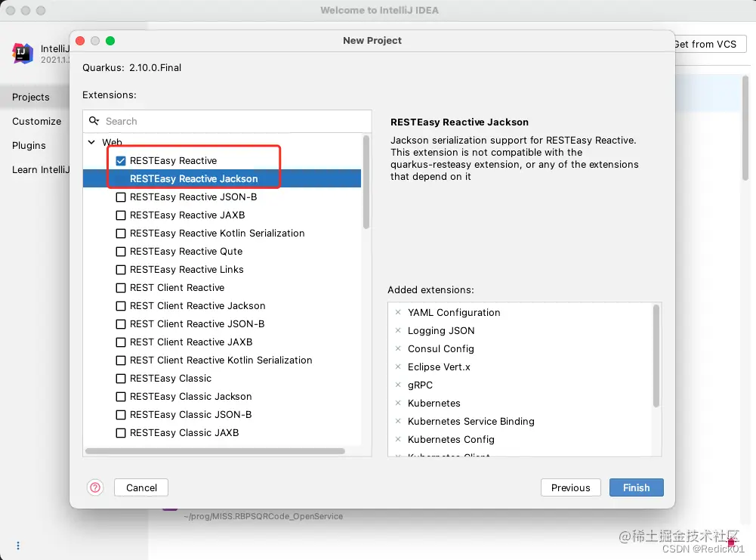Go back with the Previous button
This screenshot has width=756, height=560.
pyautogui.click(x=571, y=487)
